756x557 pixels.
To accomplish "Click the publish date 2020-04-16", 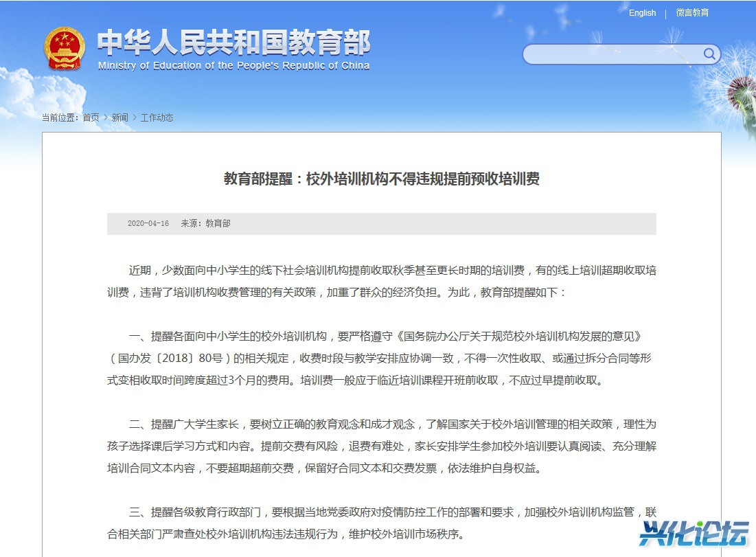I will 148,223.
